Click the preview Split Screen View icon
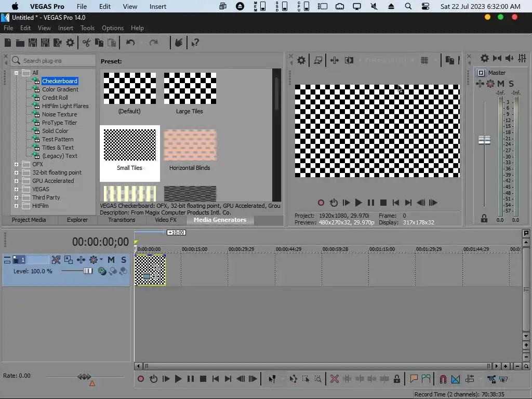This screenshot has height=399, width=532. [x=349, y=60]
